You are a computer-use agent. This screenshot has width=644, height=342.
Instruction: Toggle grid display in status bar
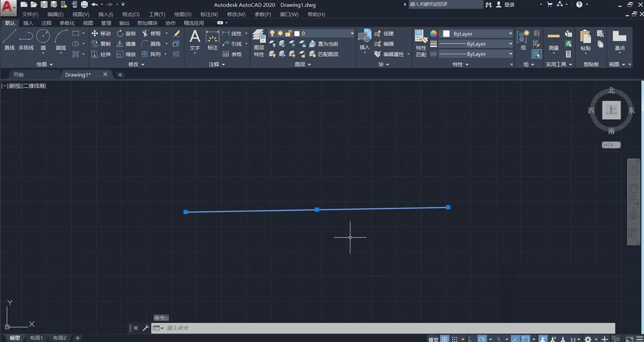click(444, 339)
